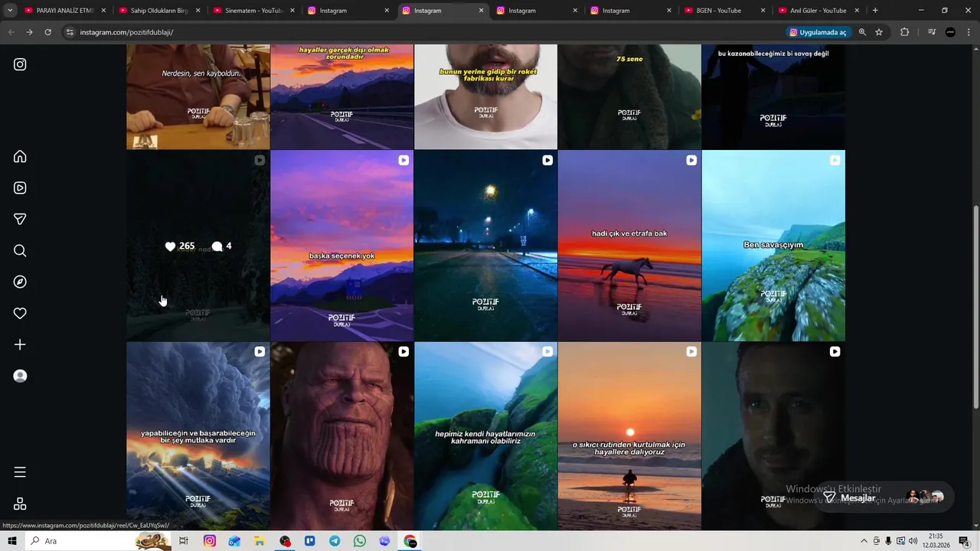Switch to the 'PARAYI ANALİZ ETME' tab
980x551 pixels.
click(x=65, y=11)
